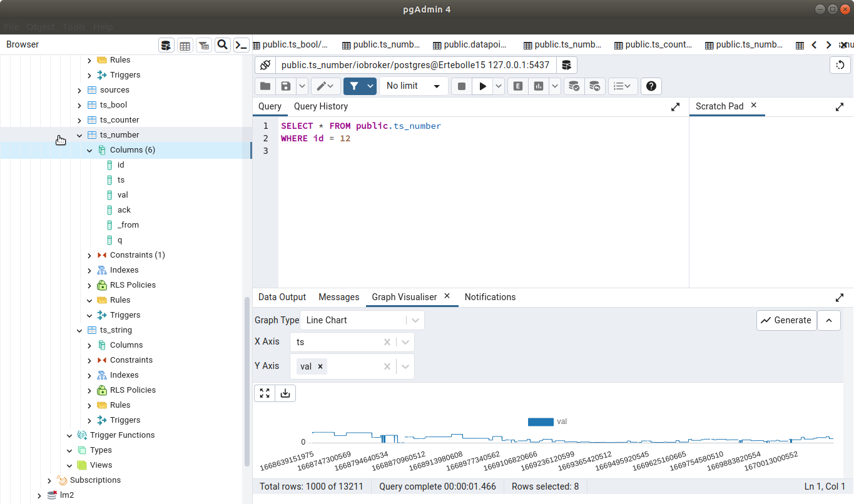Image resolution: width=854 pixels, height=504 pixels.
Task: Close the Scratch Pad tab
Action: 754,106
